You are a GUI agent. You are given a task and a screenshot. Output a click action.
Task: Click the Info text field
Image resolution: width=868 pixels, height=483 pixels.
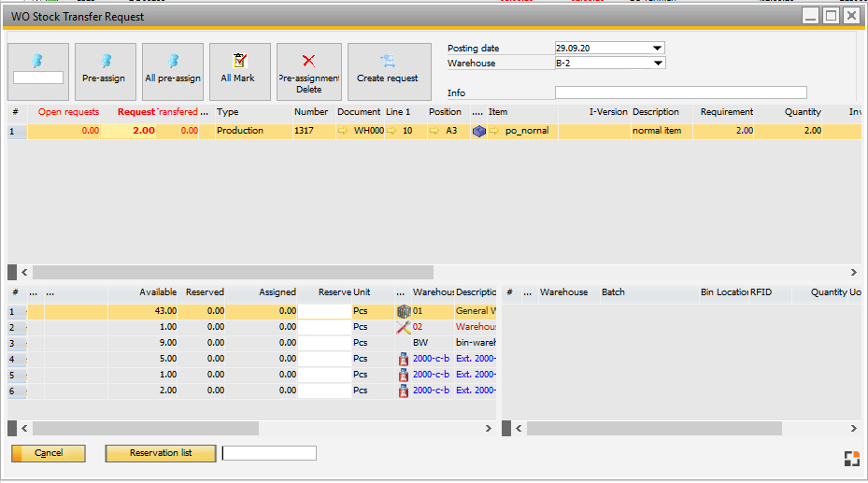[x=680, y=92]
